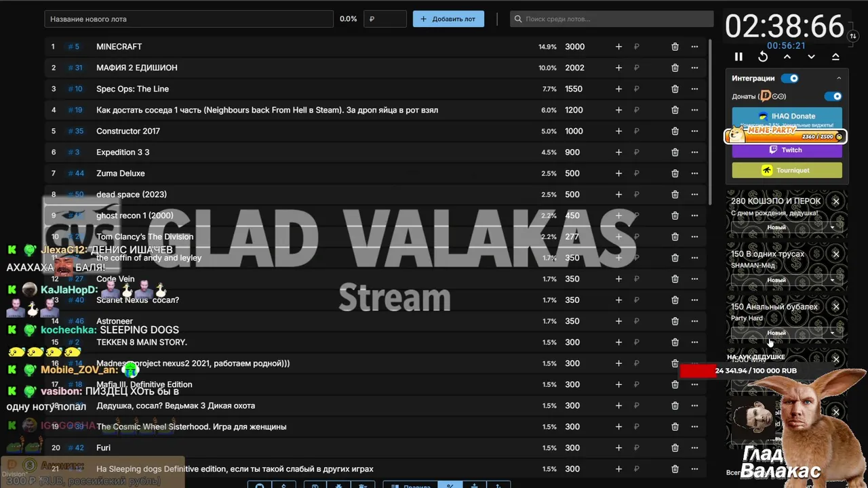Open lot dropdown on Анальный бубалех donation
Viewport: 868px width, 488px height.
coord(833,333)
